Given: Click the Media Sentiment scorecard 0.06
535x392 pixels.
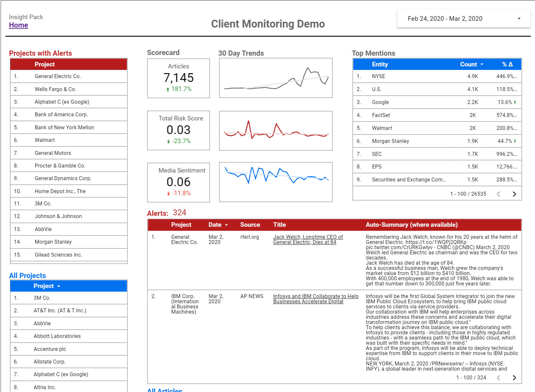Looking at the screenshot, I should tap(179, 182).
